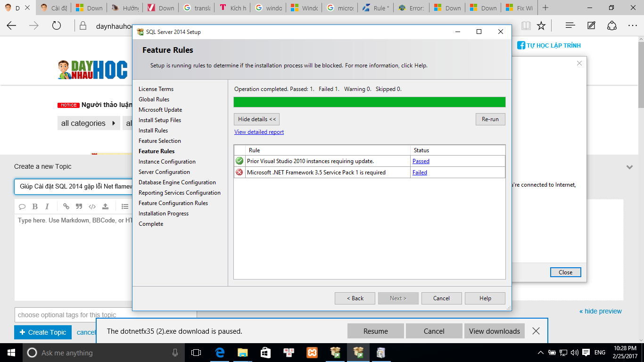Screen dimensions: 644x362
Task: Open File Explorer from the taskbar
Action: (242, 353)
